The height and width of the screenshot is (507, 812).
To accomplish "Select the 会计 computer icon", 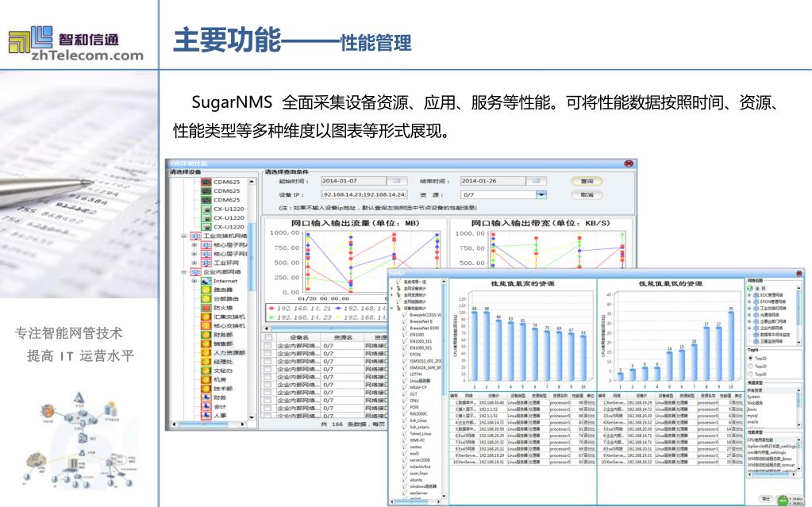I will click(x=206, y=406).
